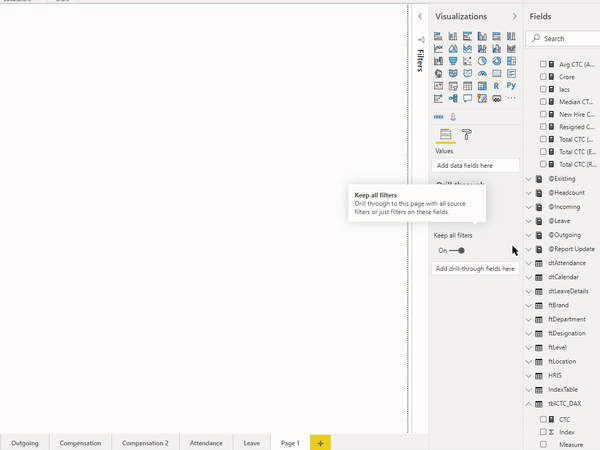Select the Slicer visual

click(453, 86)
